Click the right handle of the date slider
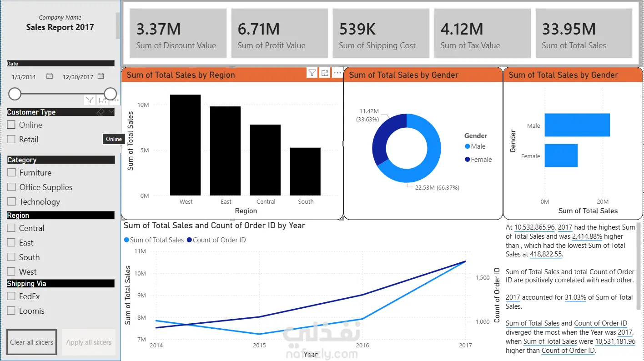The height and width of the screenshot is (361, 644). tap(111, 94)
